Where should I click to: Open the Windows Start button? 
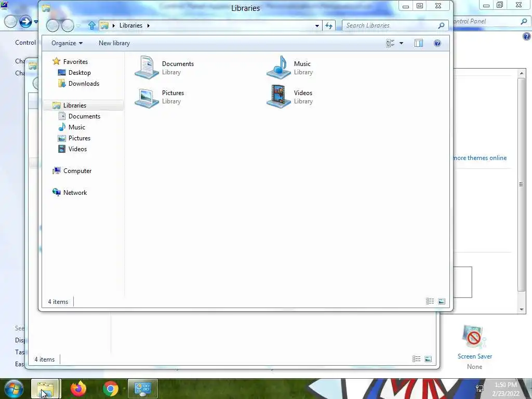[x=14, y=389]
